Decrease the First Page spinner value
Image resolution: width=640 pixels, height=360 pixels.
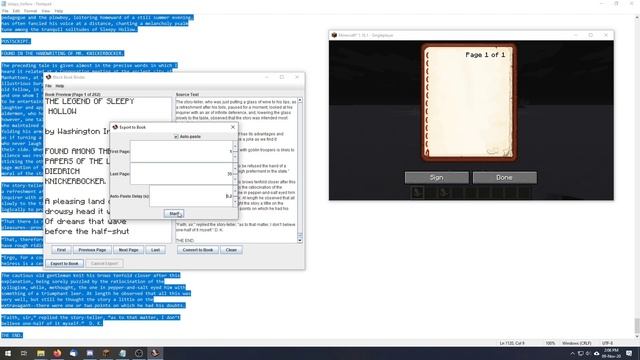pos(235,157)
